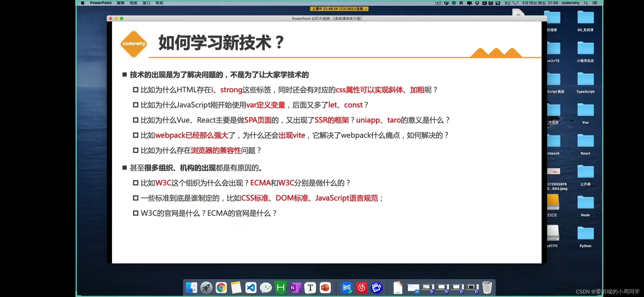This screenshot has height=297, width=644.
Task: Open Typora app in the dock
Action: [310, 288]
